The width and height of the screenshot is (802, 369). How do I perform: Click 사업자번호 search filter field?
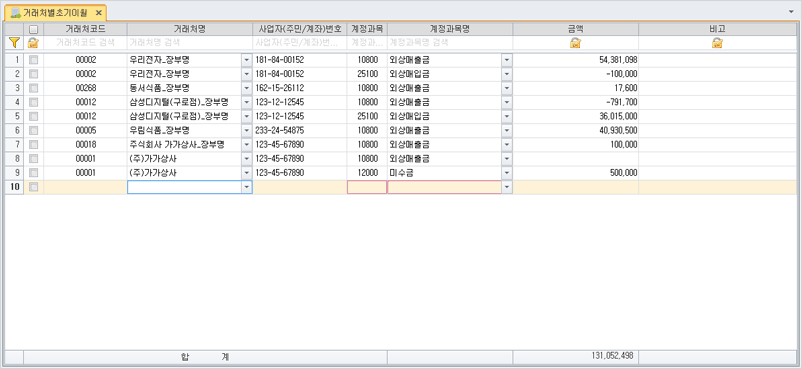click(300, 42)
